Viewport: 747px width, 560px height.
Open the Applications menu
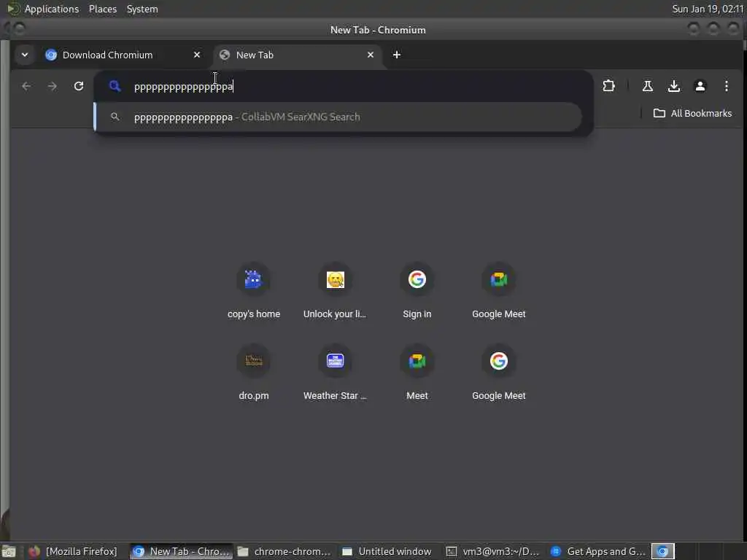pos(52,9)
